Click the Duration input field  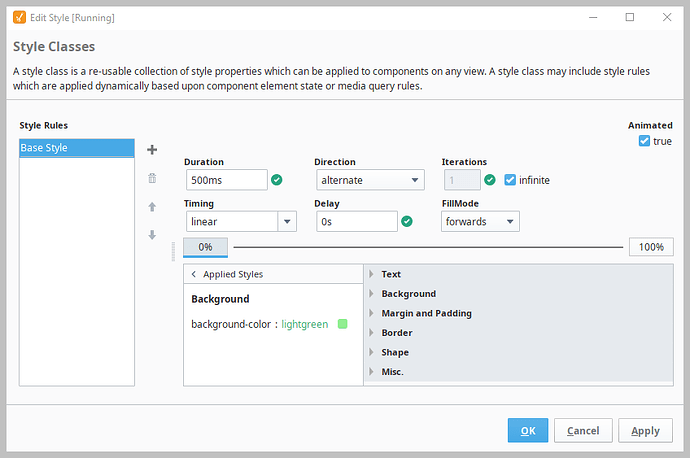click(226, 180)
